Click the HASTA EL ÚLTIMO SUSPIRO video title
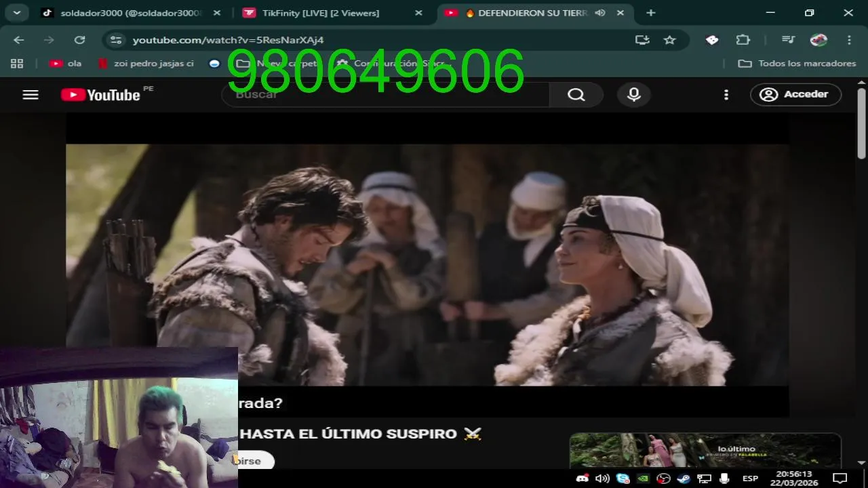868x488 pixels. pyautogui.click(x=360, y=434)
